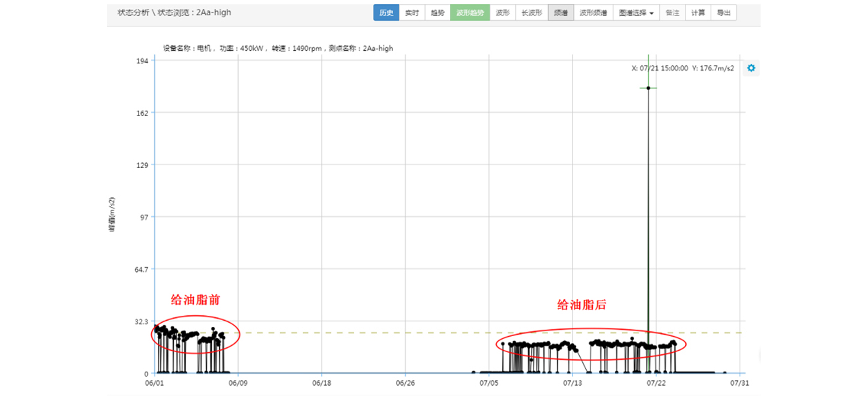Export data with the 导出 button
The image size is (868, 396).
click(x=723, y=13)
